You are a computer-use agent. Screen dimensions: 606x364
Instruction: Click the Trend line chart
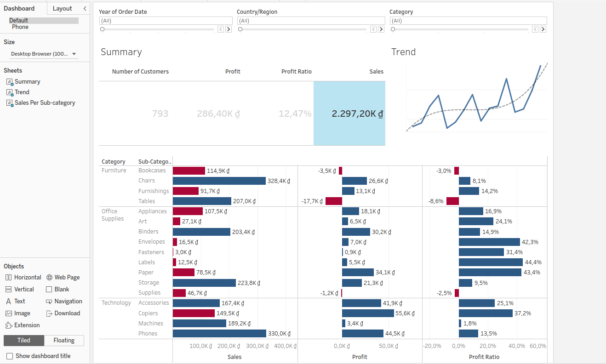click(477, 98)
